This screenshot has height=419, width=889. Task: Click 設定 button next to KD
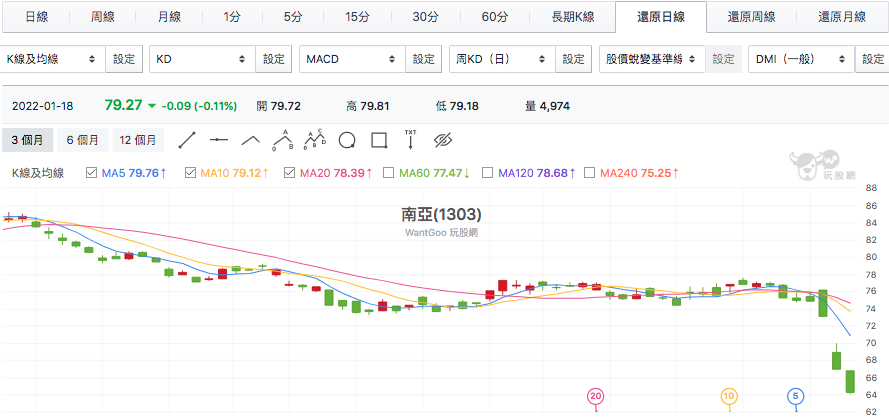coord(274,59)
